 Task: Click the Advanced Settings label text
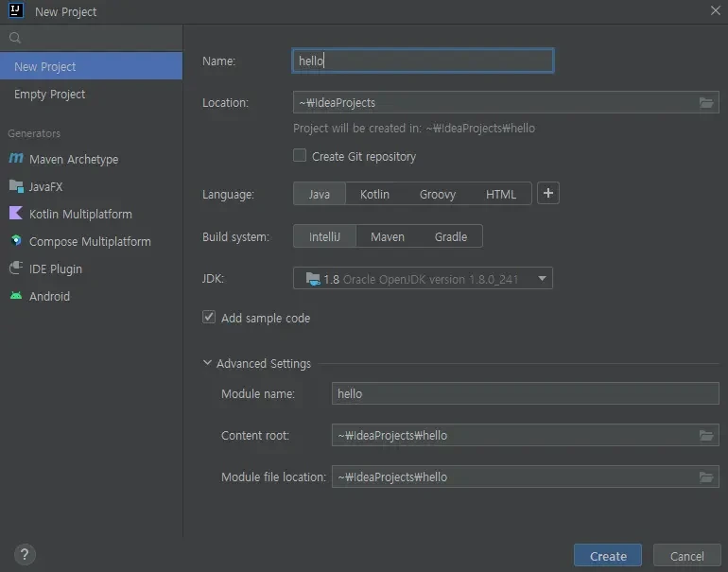tap(263, 363)
